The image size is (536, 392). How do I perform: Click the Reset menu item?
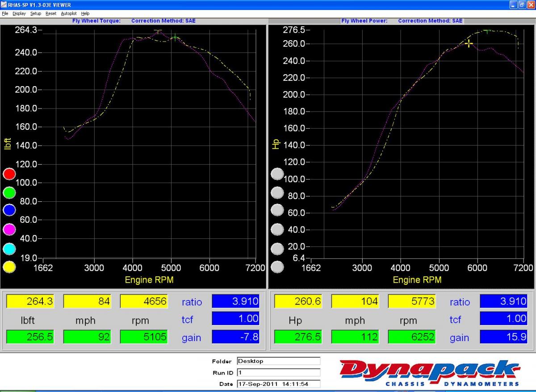click(x=51, y=13)
